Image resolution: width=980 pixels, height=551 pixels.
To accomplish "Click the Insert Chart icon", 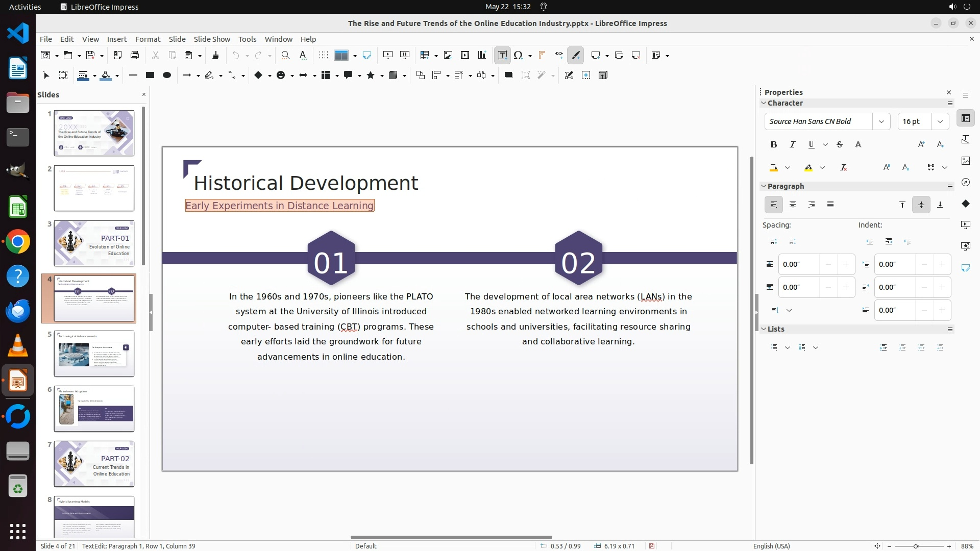I will 482,55.
